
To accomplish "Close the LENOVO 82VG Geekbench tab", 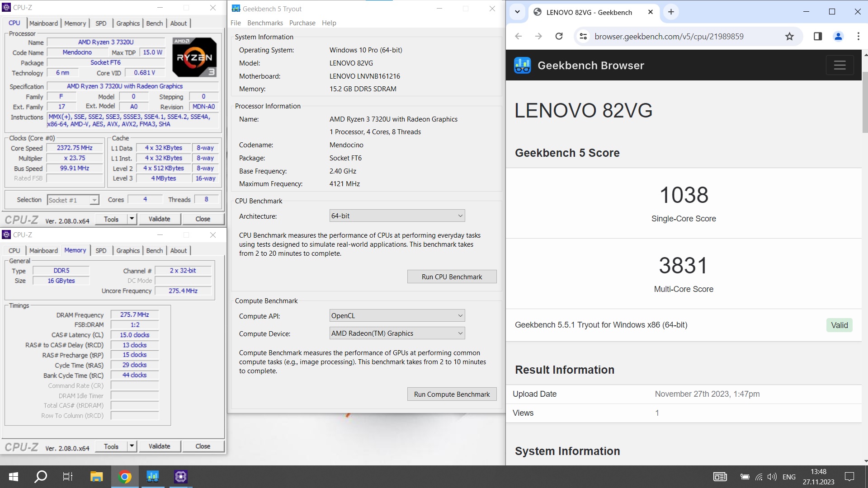I will (x=651, y=12).
